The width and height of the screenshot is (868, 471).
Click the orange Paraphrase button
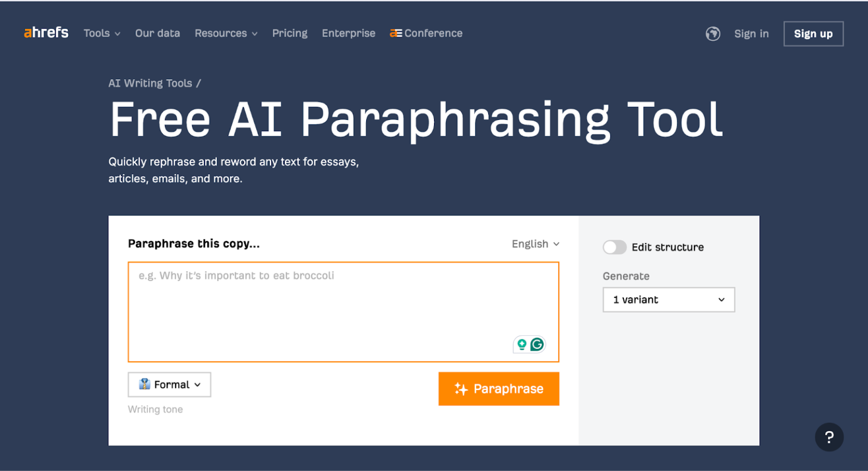(x=499, y=388)
